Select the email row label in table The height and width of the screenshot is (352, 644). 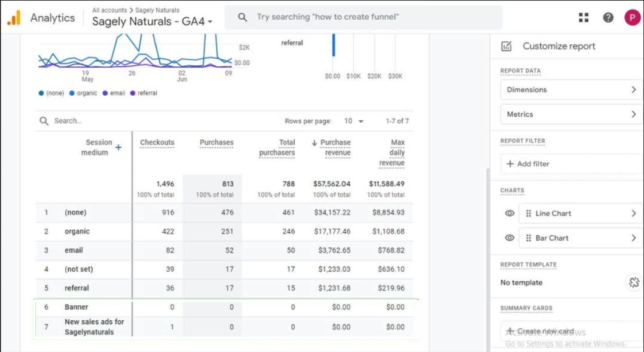pyautogui.click(x=74, y=250)
